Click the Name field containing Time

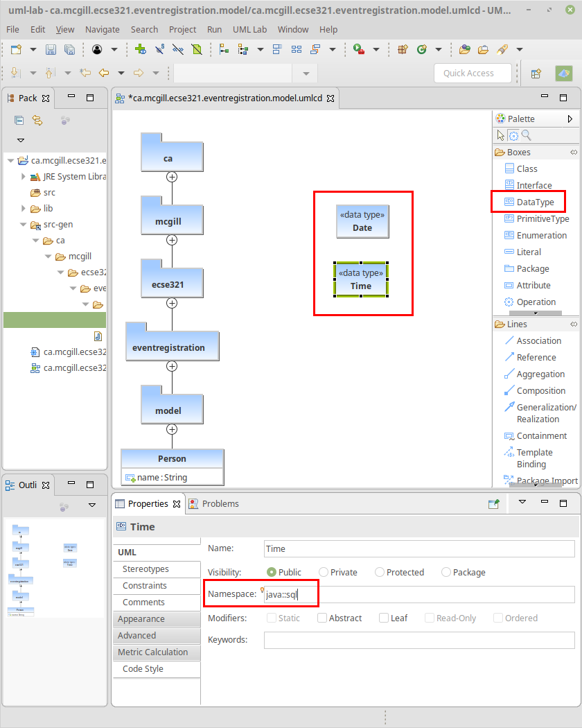420,549
